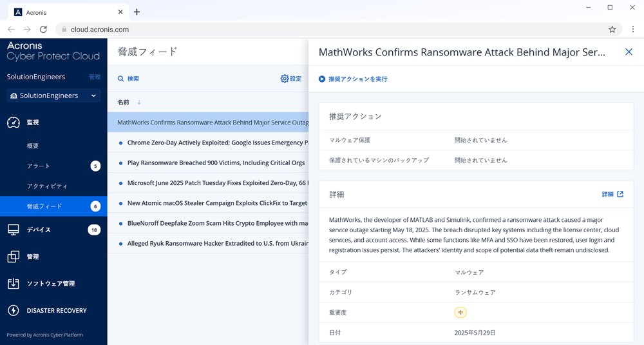This screenshot has width=644, height=345.
Task: Open the ソフトウェア管理 download icon
Action: [14, 283]
